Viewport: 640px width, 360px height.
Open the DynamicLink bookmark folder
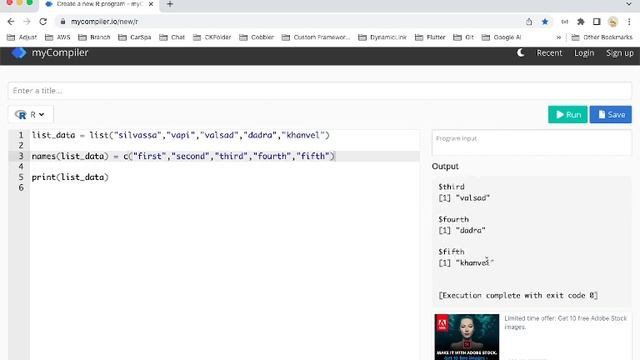coord(382,37)
